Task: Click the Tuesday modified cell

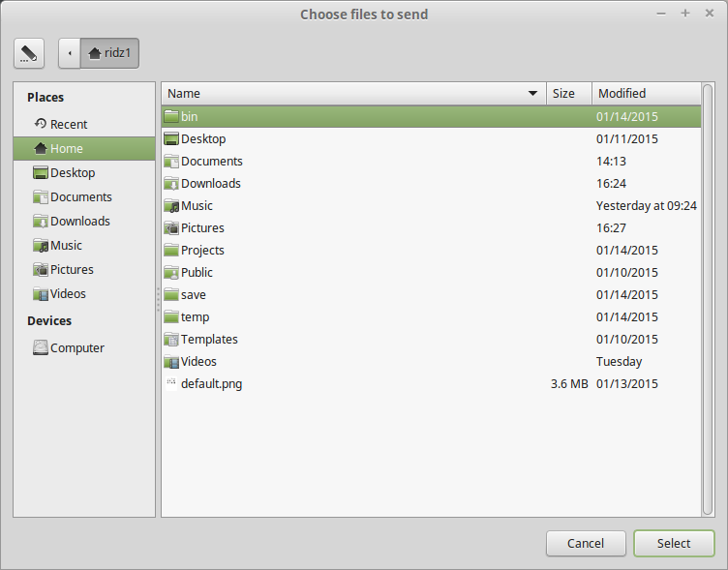Action: pyautogui.click(x=619, y=362)
